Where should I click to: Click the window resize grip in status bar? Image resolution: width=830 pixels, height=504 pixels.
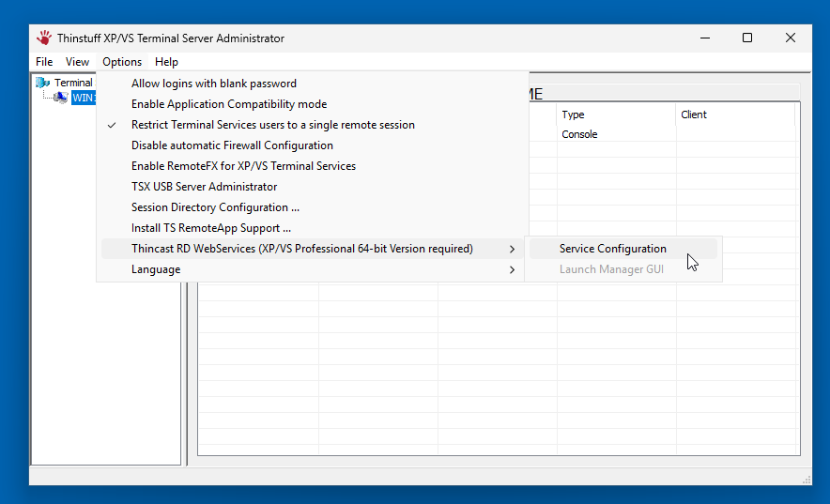pos(807,481)
